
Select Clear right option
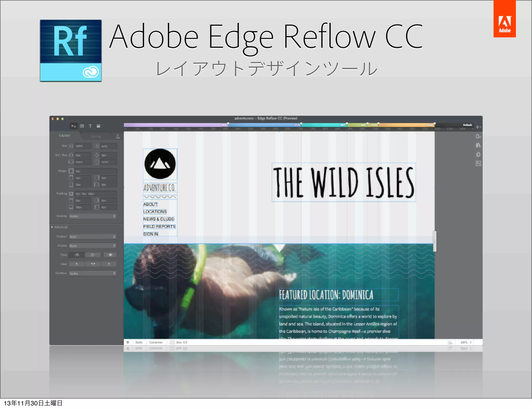(x=109, y=264)
